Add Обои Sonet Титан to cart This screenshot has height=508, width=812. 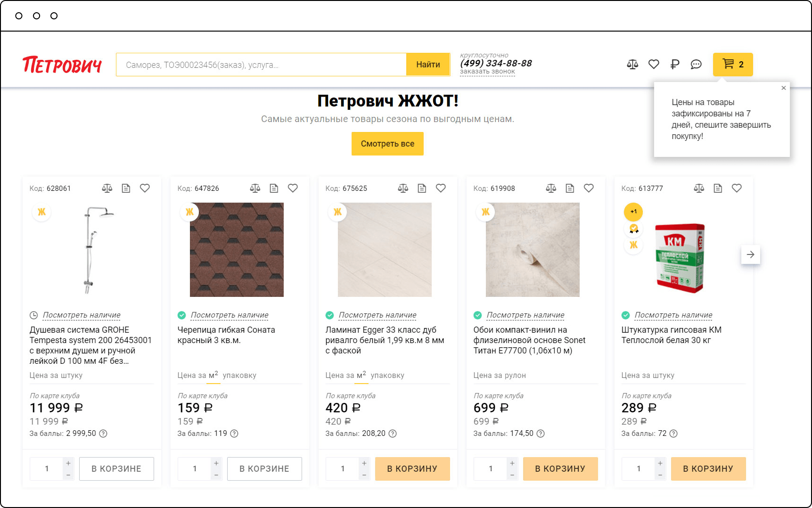(560, 469)
